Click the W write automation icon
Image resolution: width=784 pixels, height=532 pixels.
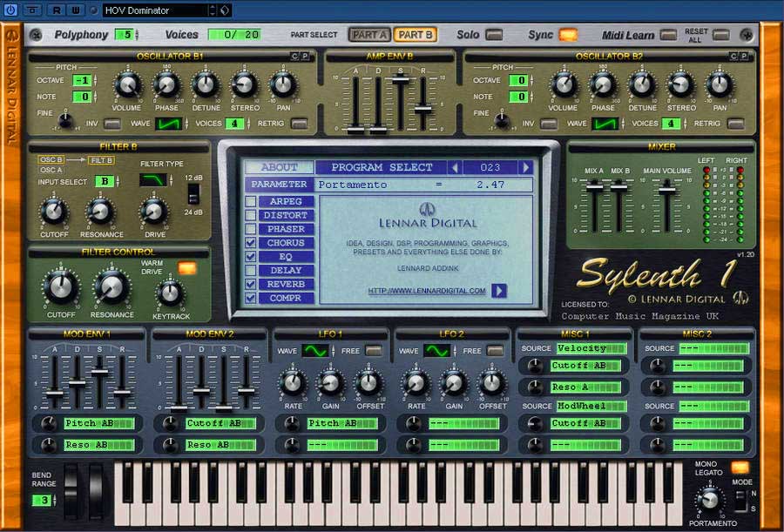click(75, 10)
